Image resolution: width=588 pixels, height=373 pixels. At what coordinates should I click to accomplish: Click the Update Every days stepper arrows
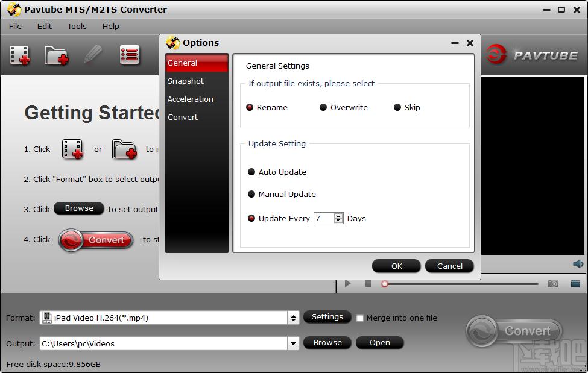click(338, 218)
